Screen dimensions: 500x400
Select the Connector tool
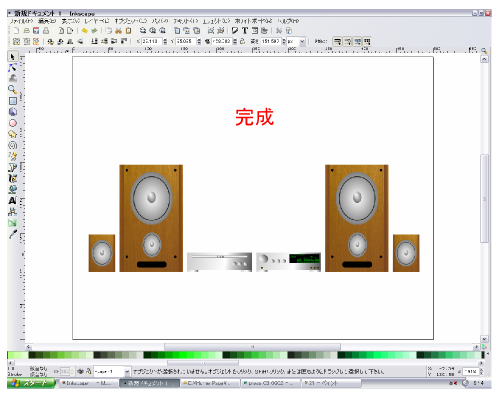coord(13,211)
